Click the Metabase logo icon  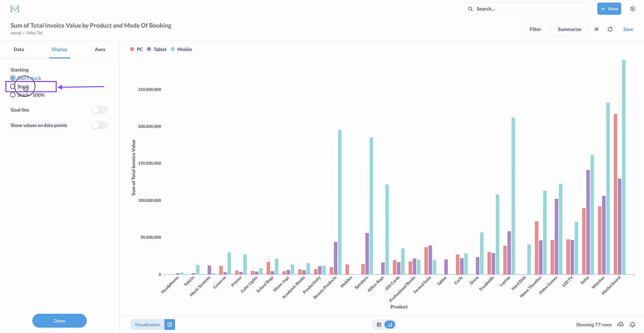pos(15,9)
